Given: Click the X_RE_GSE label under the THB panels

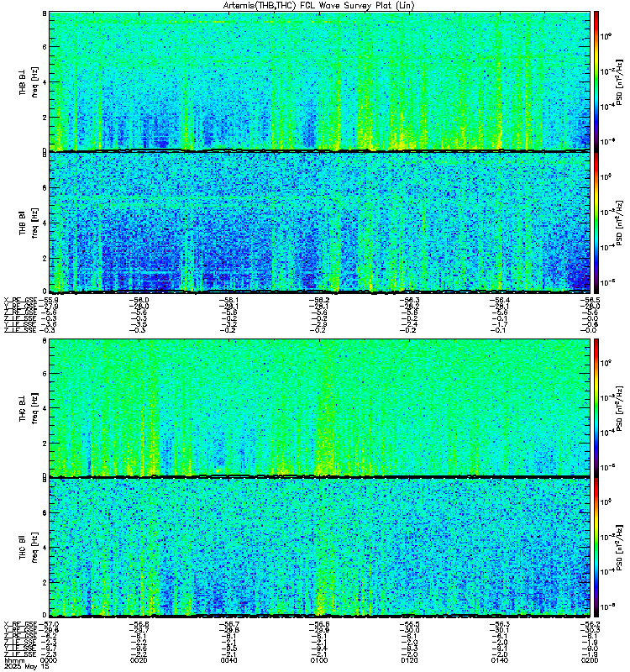Looking at the screenshot, I should point(20,300).
